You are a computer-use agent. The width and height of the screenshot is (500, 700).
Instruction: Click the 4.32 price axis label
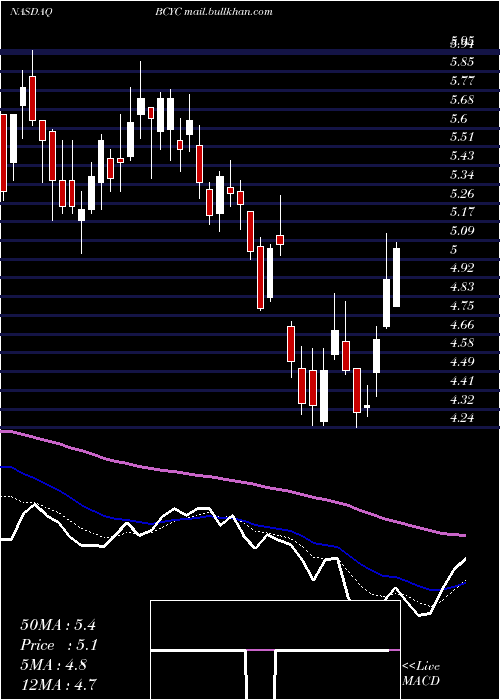coord(462,399)
